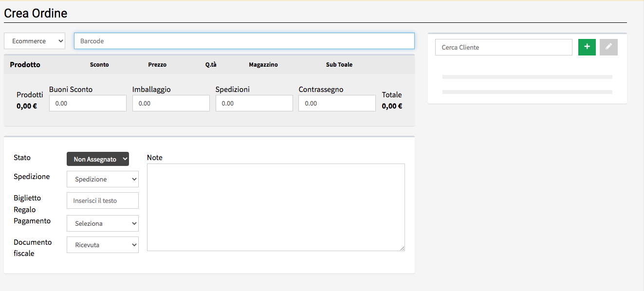Click the Q.tà column header
Screen dimensions: 644x291
click(211, 65)
